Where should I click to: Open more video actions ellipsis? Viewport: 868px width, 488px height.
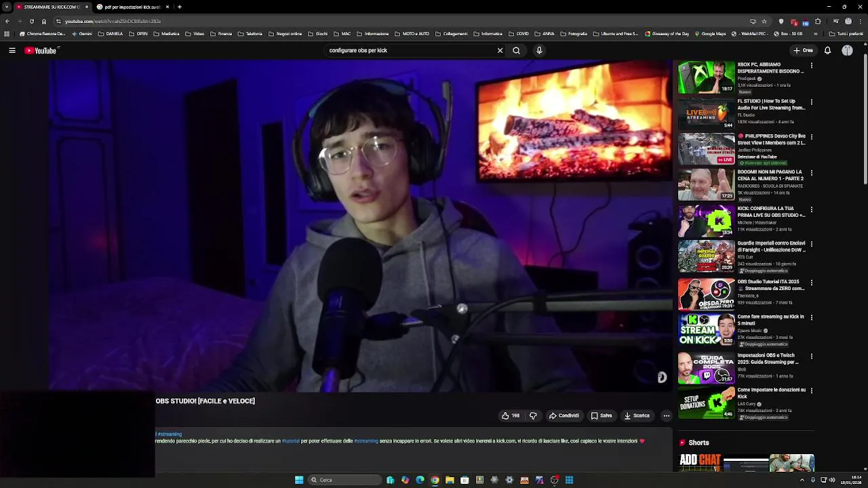pos(667,415)
